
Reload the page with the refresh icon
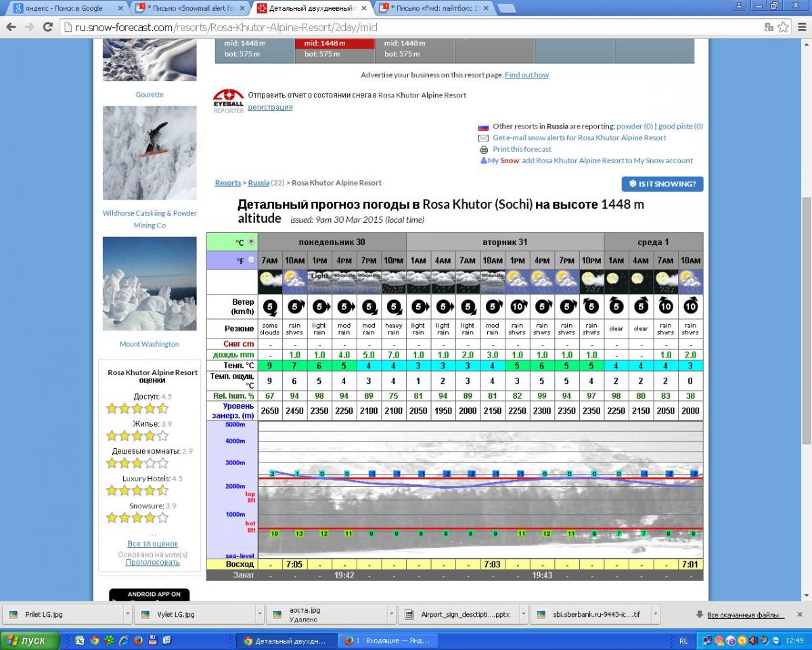point(47,27)
